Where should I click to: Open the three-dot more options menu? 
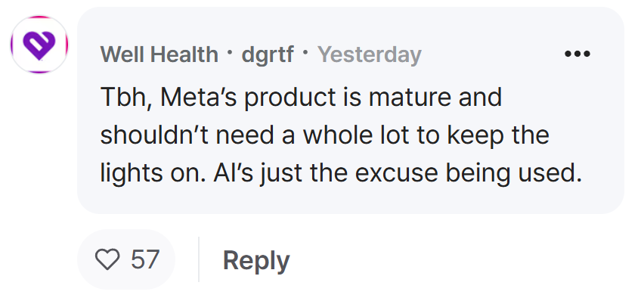pyautogui.click(x=577, y=54)
